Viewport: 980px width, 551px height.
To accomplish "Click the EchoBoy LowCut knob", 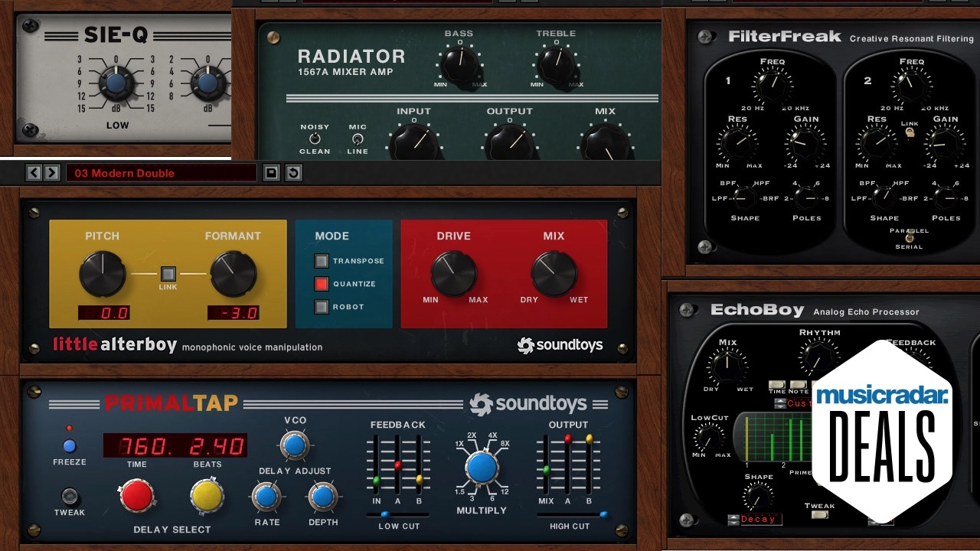I will click(710, 437).
